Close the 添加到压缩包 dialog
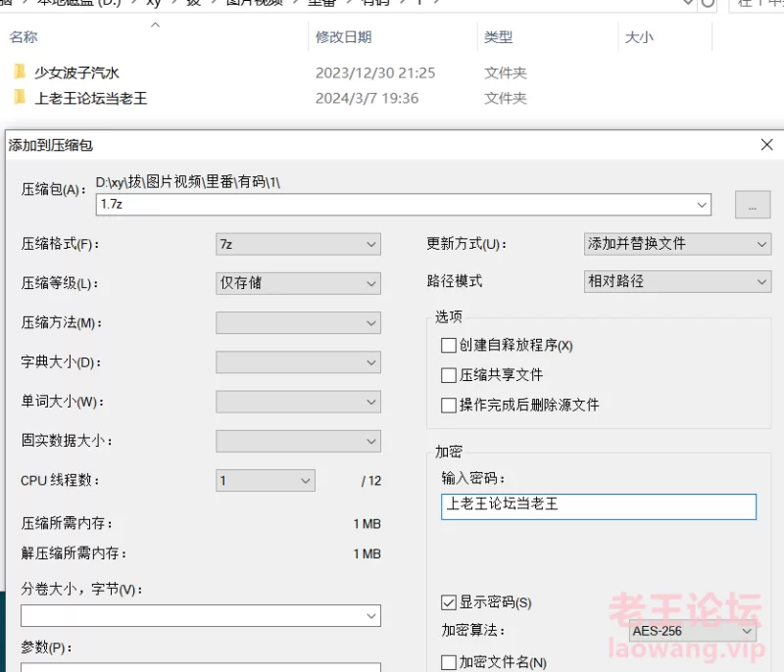 [766, 145]
